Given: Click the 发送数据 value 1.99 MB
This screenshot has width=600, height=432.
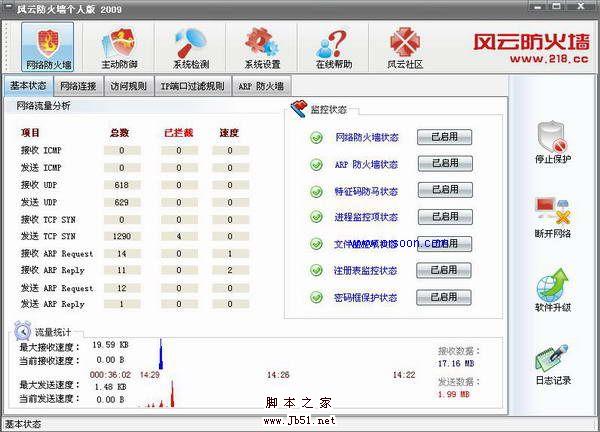Looking at the screenshot, I should tap(454, 394).
